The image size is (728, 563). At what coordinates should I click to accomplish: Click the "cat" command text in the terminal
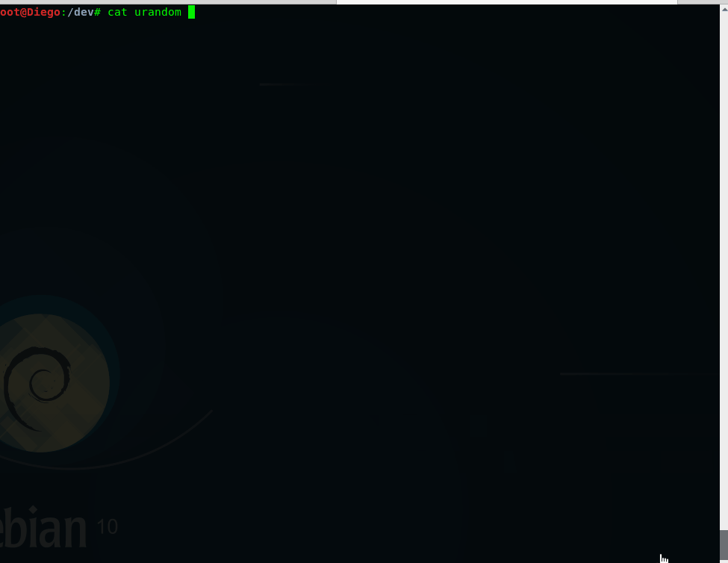click(x=117, y=12)
